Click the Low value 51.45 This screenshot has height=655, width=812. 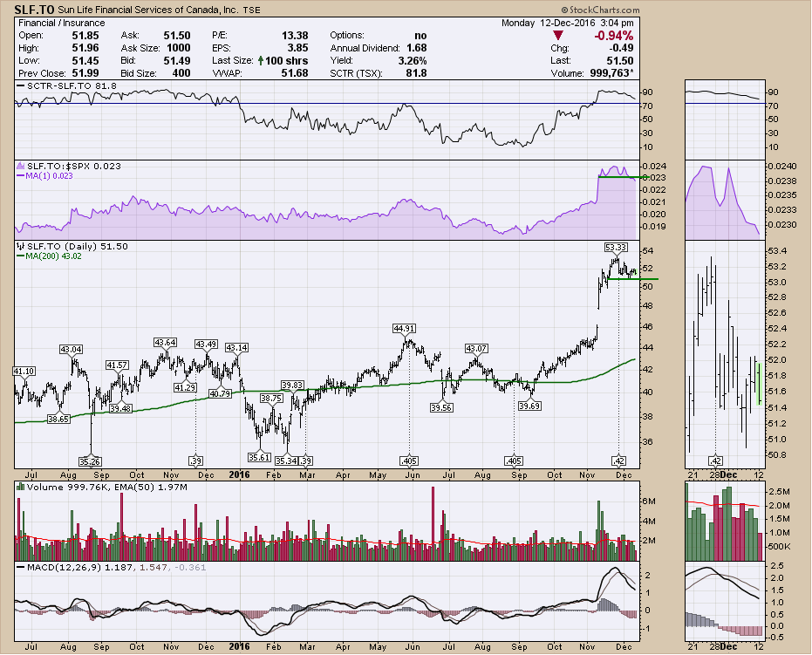[x=85, y=60]
